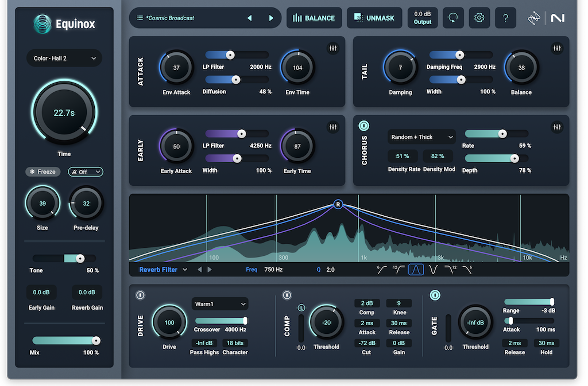Click the compressor Knee value 9
The image size is (588, 386).
point(399,303)
